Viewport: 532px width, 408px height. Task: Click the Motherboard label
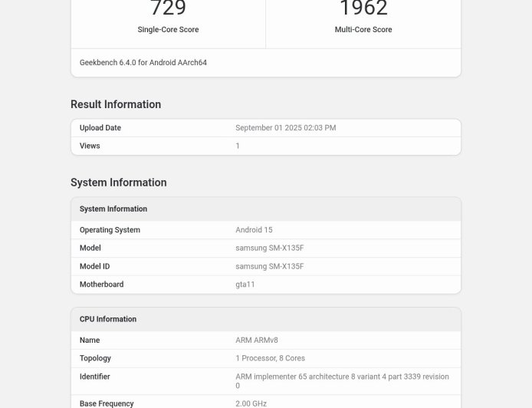(x=101, y=284)
